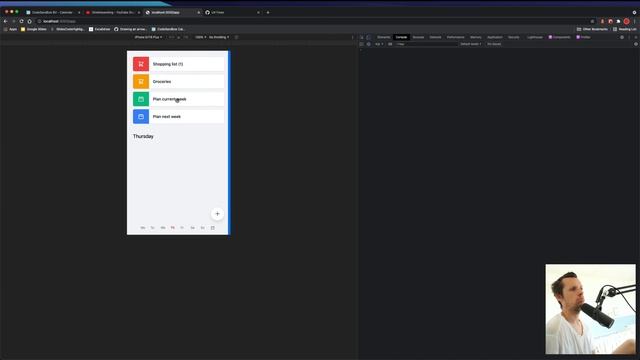Switch to the CodeSandbox browser tab
Viewport: 640px width, 360px height.
pyautogui.click(x=52, y=12)
